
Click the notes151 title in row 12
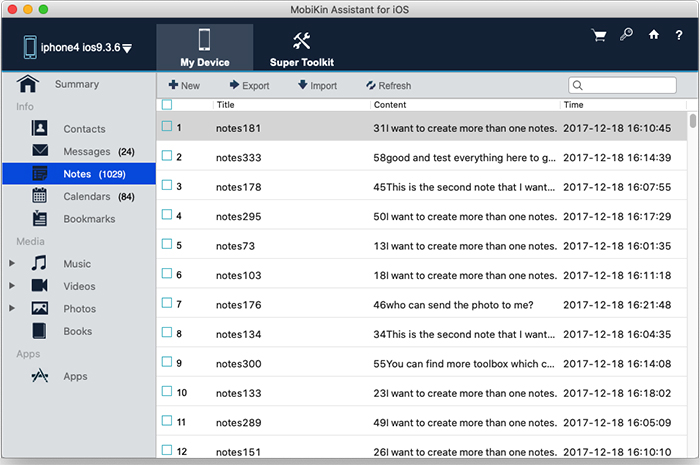tap(238, 452)
